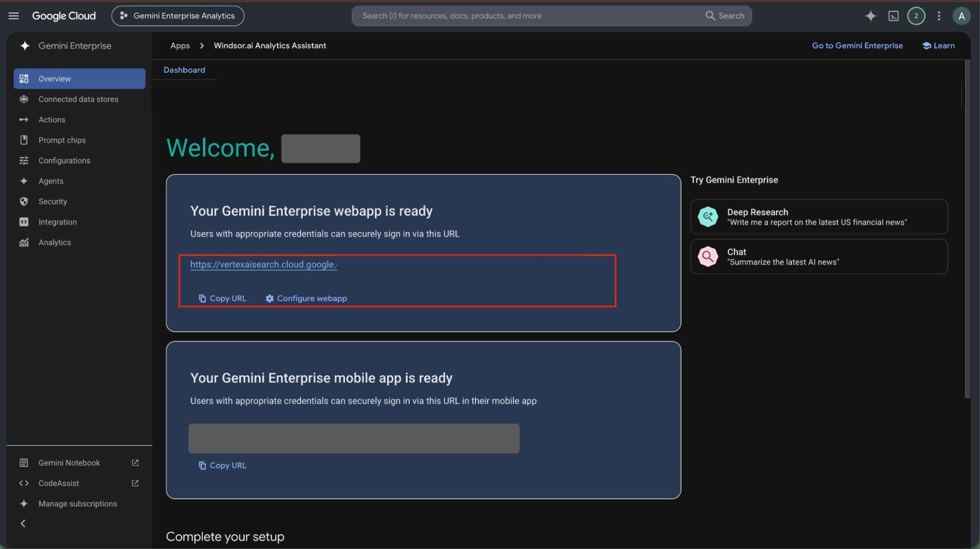Image resolution: width=980 pixels, height=549 pixels.
Task: Click the Security shield icon
Action: [x=24, y=201]
